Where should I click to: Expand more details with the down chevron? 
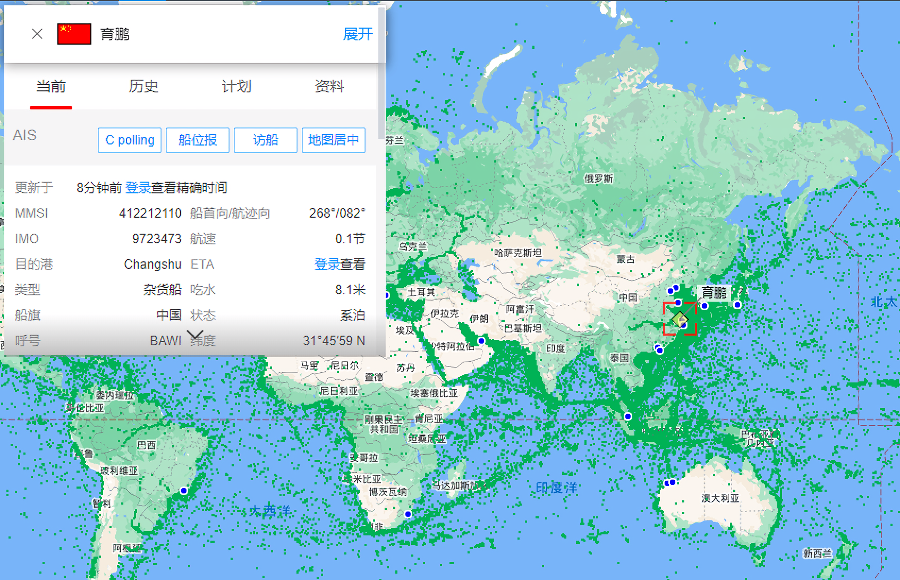tap(196, 335)
